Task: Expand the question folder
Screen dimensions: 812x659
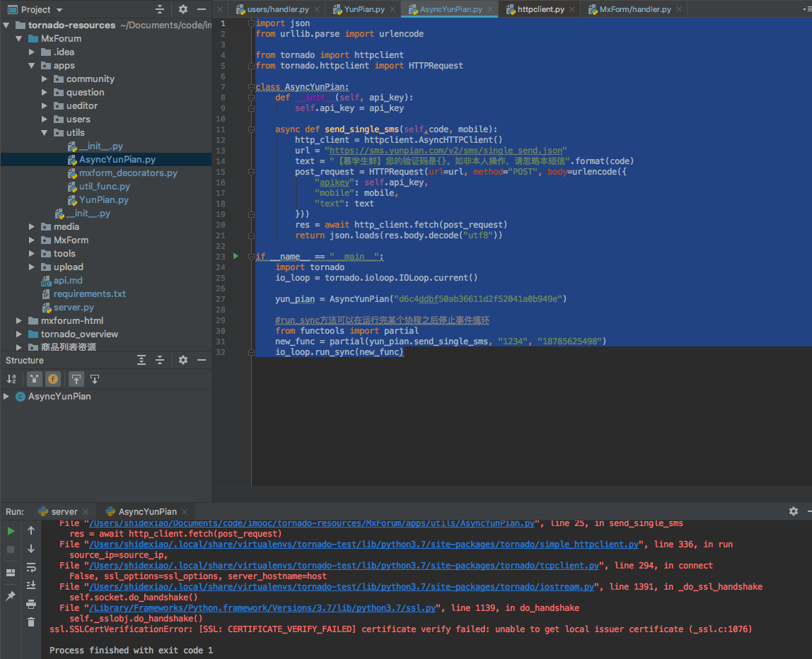Action: (44, 92)
